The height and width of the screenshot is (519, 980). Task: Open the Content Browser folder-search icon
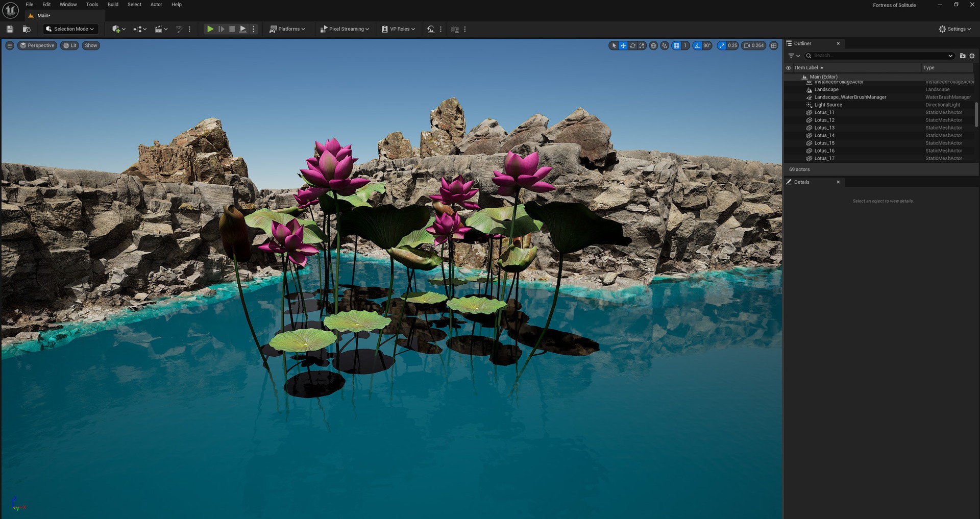tap(27, 29)
